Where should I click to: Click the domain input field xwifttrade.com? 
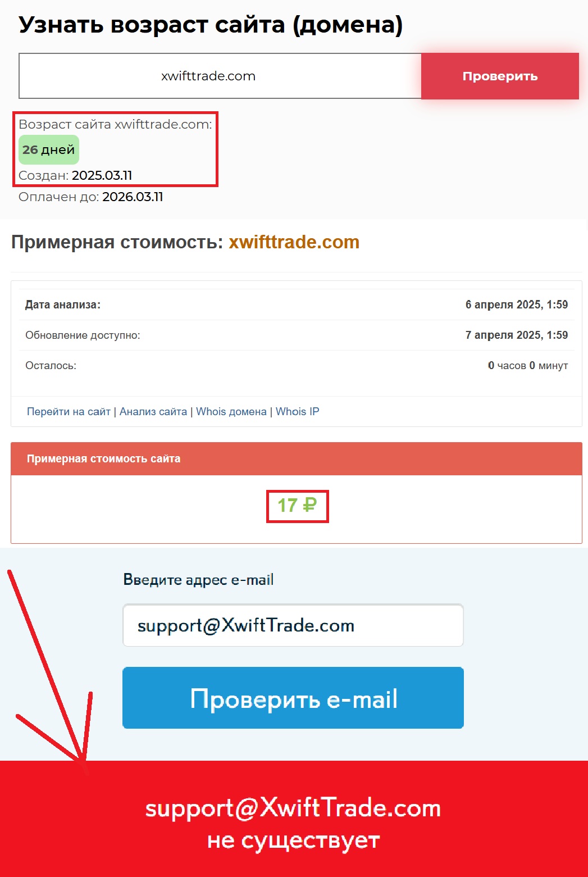tap(220, 76)
